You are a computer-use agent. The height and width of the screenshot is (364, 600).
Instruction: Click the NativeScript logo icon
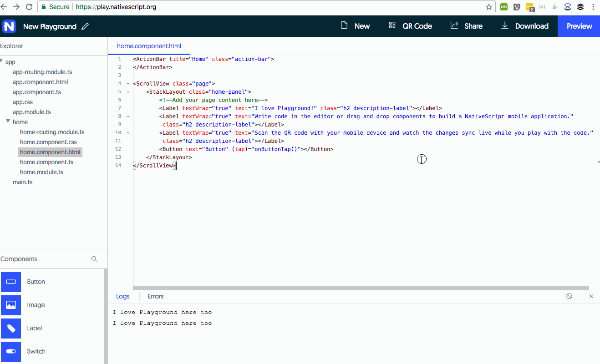click(9, 26)
